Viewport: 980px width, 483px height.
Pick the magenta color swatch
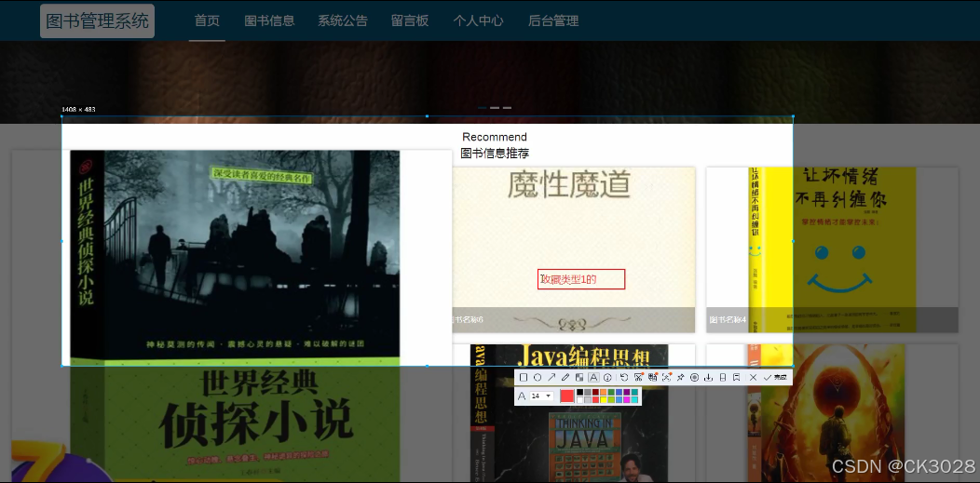coord(626,400)
